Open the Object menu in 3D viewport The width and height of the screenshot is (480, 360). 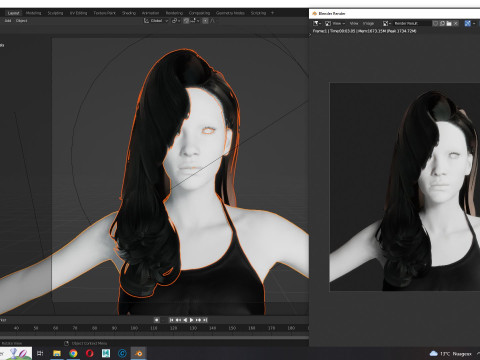(21, 21)
